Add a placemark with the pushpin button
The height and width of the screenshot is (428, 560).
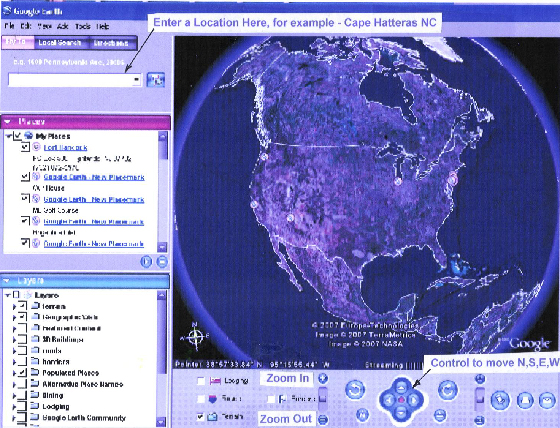pos(500,400)
